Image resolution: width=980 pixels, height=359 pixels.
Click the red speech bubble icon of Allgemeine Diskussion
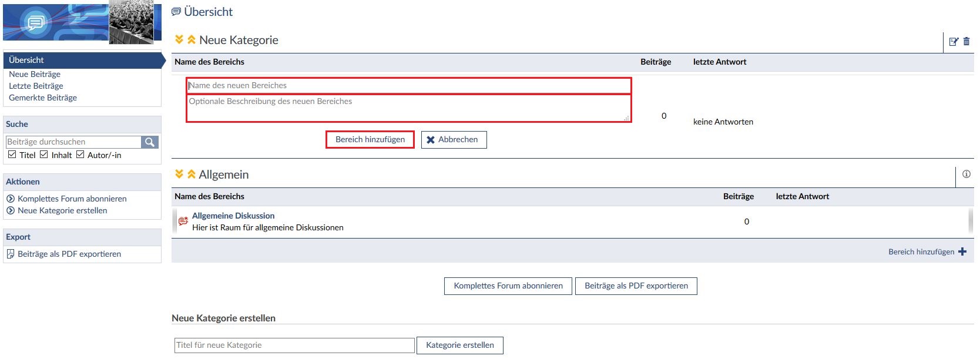183,222
